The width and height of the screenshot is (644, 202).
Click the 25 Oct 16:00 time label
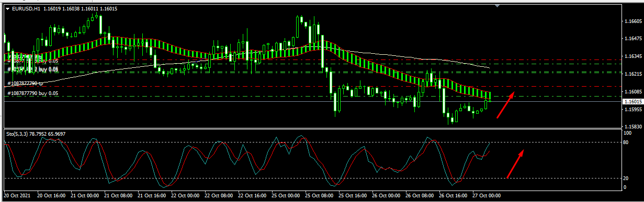tap(353, 196)
